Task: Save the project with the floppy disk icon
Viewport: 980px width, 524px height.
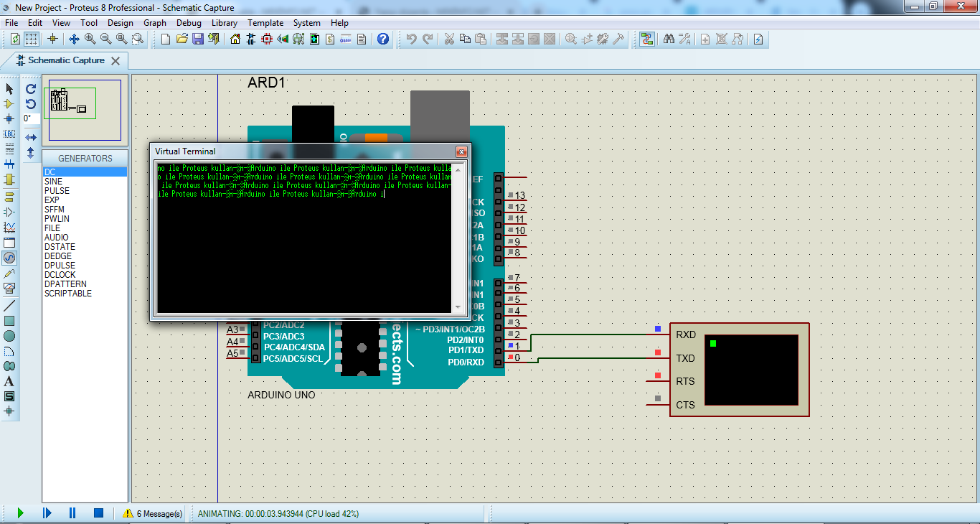Action: pos(198,39)
